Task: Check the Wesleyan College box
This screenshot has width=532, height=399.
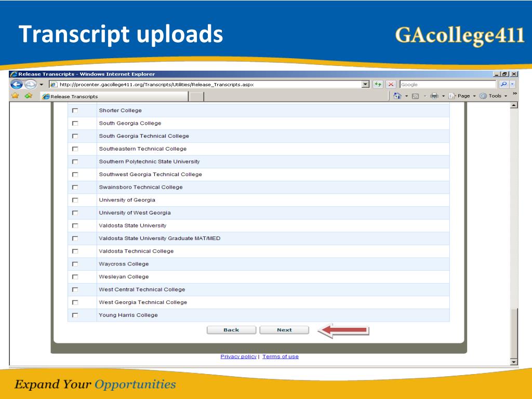Action: coord(75,277)
